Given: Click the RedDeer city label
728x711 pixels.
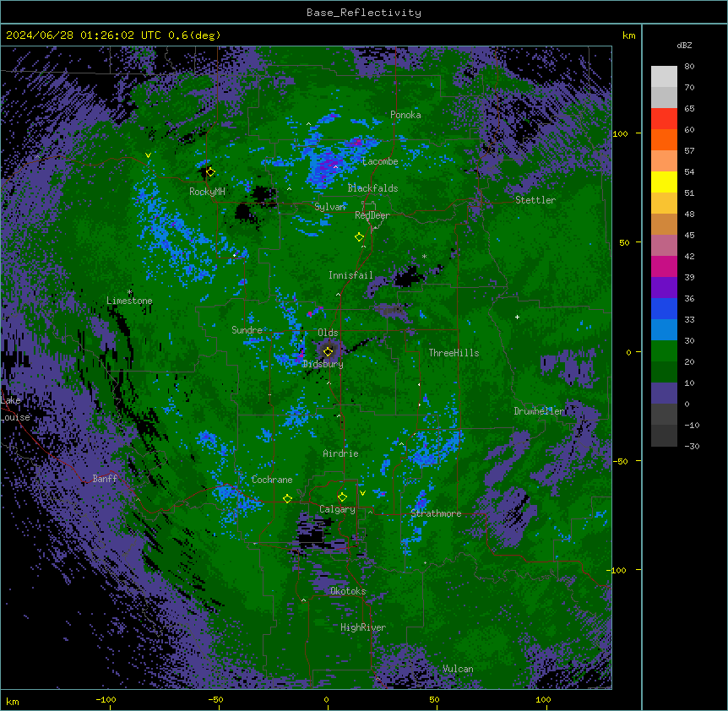Looking at the screenshot, I should [x=372, y=215].
